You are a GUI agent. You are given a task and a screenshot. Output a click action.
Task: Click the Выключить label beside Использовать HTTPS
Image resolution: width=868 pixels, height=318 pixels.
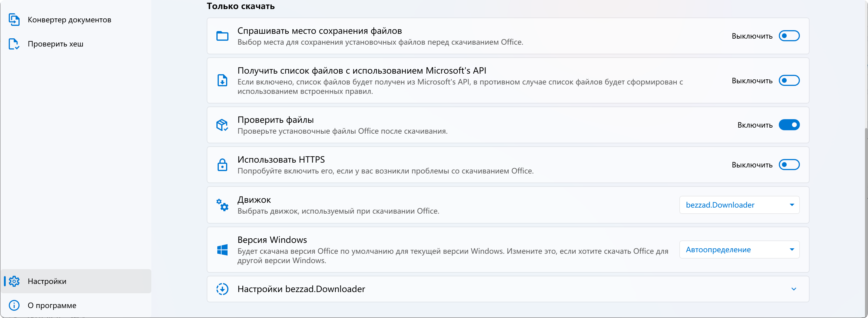click(752, 165)
